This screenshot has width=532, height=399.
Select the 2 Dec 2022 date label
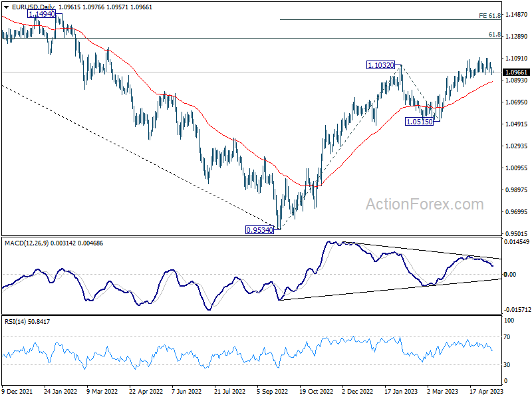pos(357,392)
